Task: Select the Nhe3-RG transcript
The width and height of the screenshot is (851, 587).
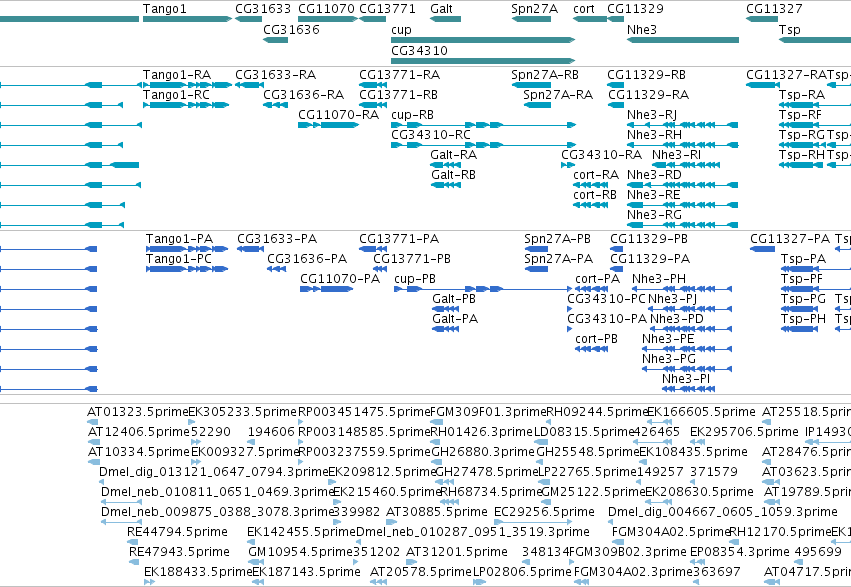Action: click(x=683, y=225)
